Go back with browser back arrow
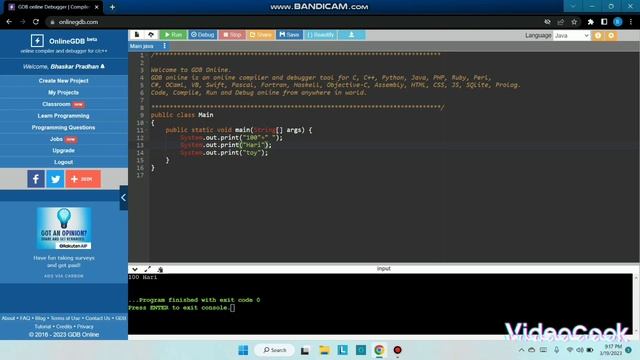Viewport: 640px width, 360px height. tap(9, 22)
